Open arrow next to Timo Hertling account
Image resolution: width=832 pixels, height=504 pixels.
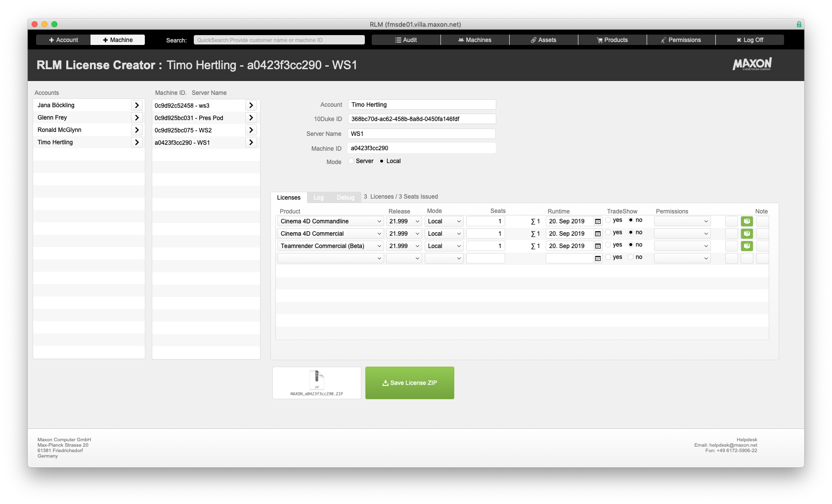tap(137, 142)
